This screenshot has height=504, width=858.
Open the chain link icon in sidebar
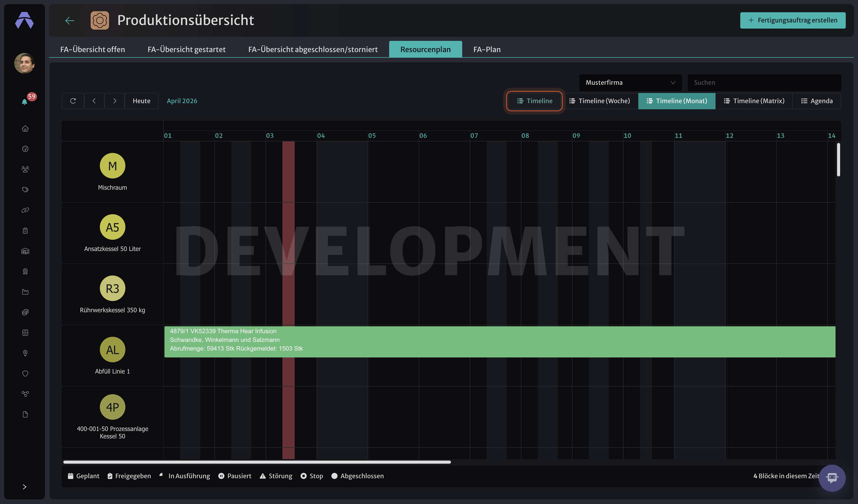(25, 210)
